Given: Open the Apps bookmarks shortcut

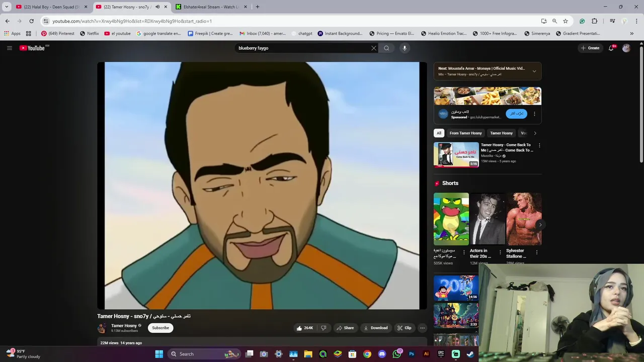Looking at the screenshot, I should (12, 34).
